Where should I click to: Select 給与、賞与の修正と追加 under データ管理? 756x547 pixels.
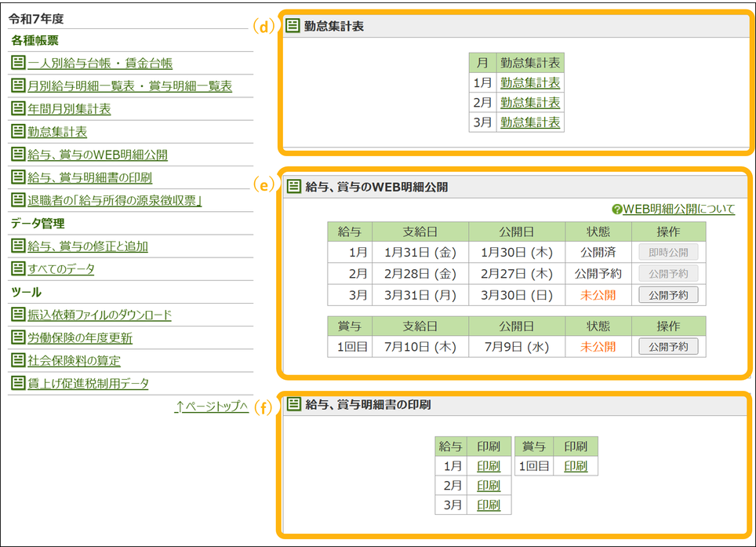click(87, 246)
